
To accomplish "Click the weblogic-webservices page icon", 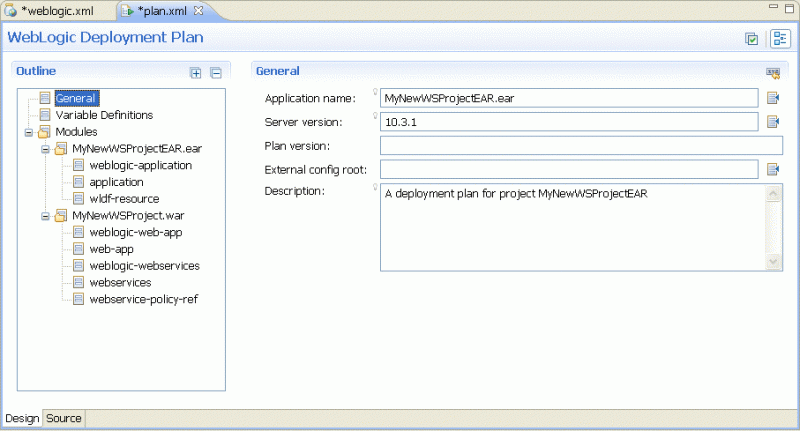I will pos(78,265).
